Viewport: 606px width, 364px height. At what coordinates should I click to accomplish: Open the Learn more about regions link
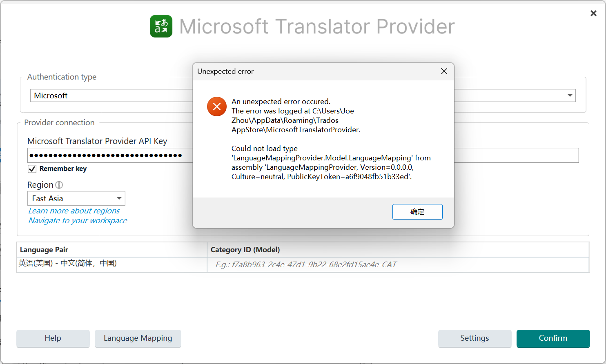pos(74,211)
